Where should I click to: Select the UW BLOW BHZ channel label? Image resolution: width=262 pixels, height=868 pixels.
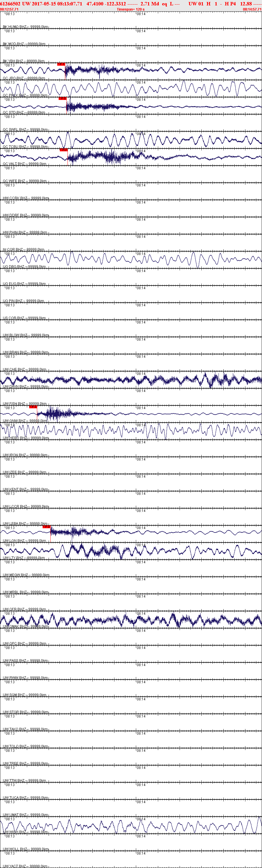click(x=26, y=335)
